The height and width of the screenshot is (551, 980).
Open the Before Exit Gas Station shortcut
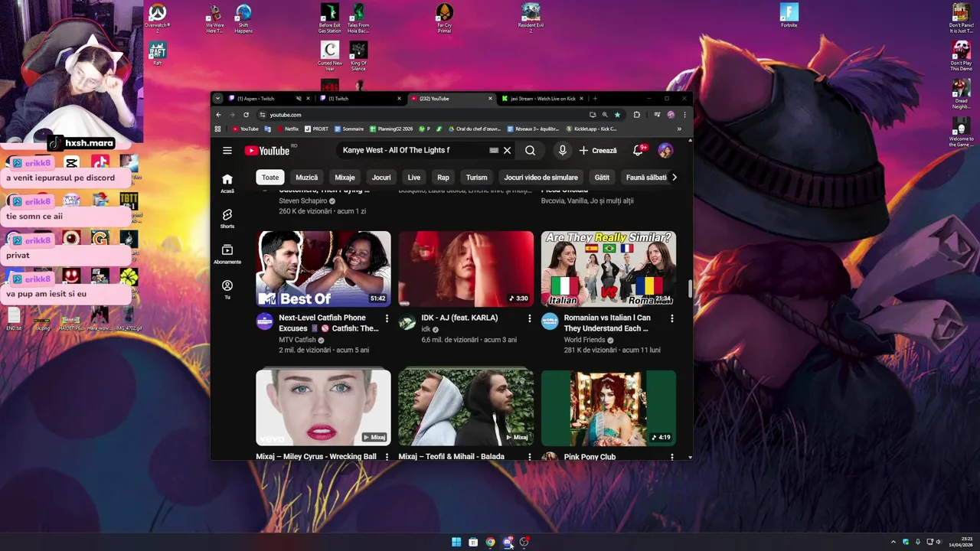(x=329, y=18)
